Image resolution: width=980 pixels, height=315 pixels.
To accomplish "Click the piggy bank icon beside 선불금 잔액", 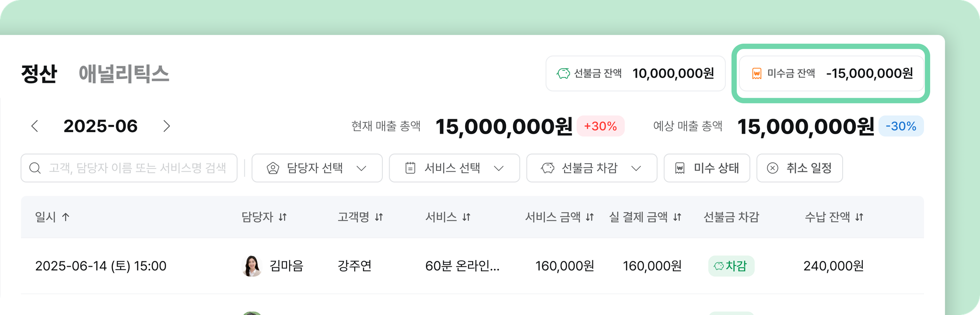I will 563,73.
